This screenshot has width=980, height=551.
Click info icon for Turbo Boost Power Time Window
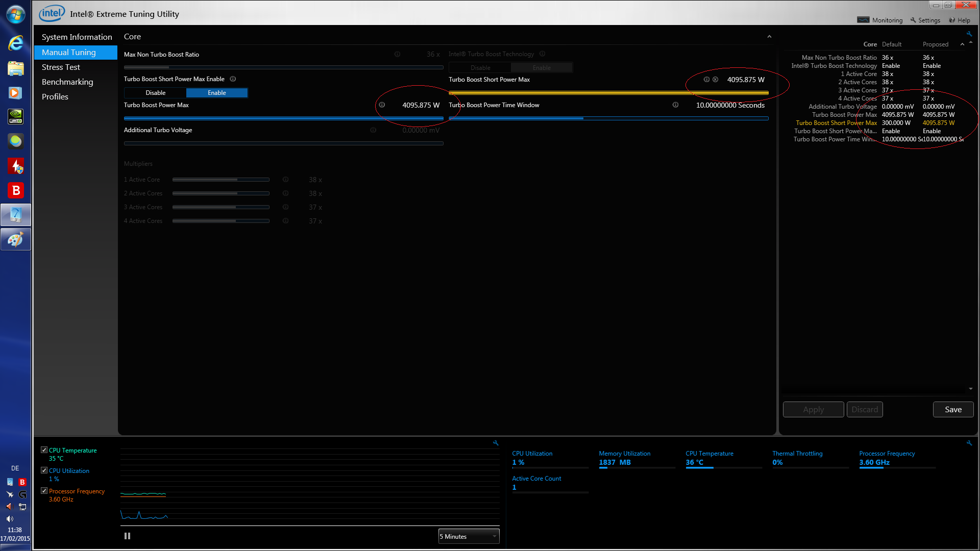tap(675, 105)
